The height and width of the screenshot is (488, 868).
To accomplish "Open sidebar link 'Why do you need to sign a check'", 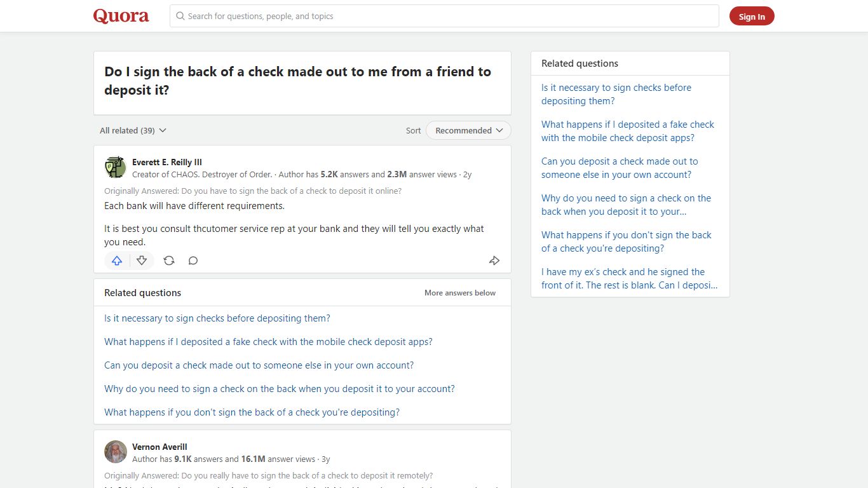I will pyautogui.click(x=627, y=205).
